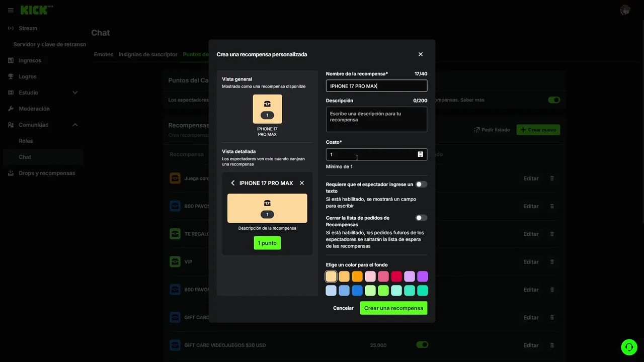The image size is (644, 362).
Task: Click the VIP reward icon
Action: pos(175,262)
